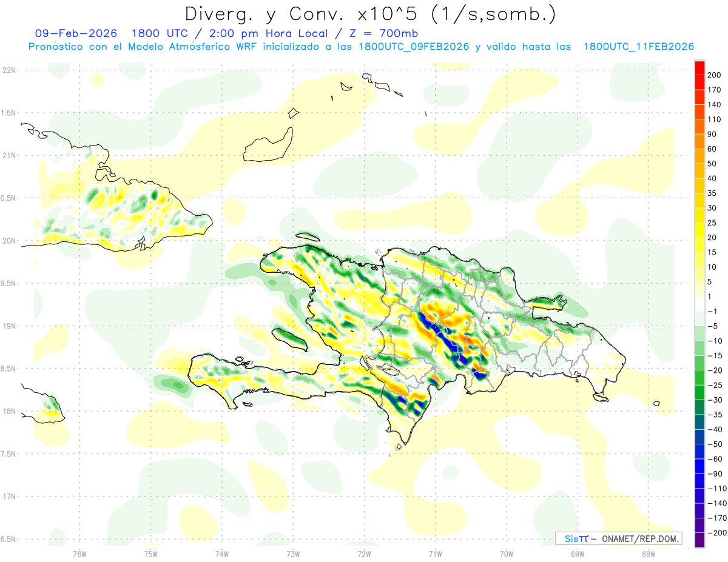Click the '72W' longitude label
Image resolution: width=728 pixels, height=562 pixels.
tap(364, 553)
